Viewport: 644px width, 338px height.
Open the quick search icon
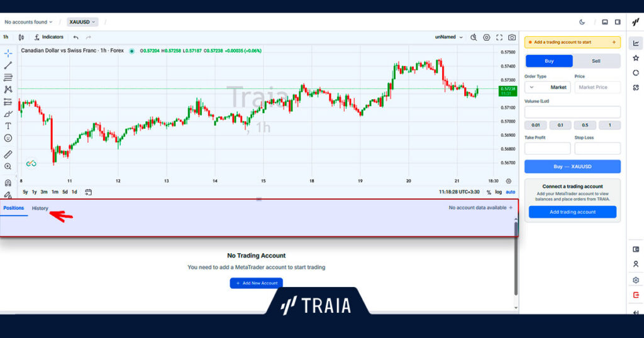(474, 37)
